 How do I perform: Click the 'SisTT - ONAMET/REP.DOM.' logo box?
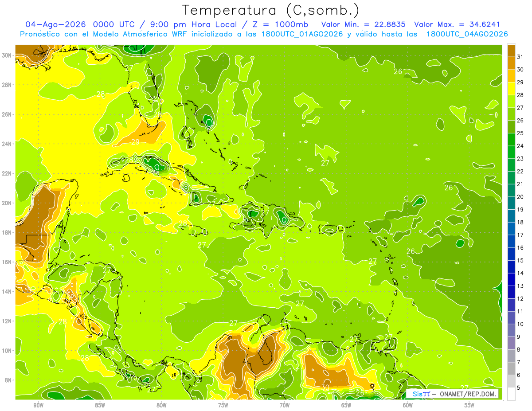click(x=452, y=394)
